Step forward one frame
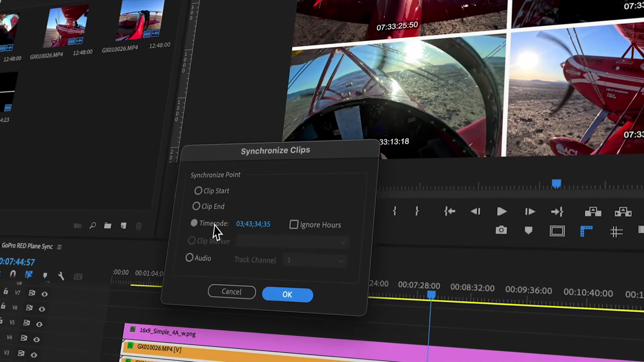The width and height of the screenshot is (644, 362). (530, 211)
